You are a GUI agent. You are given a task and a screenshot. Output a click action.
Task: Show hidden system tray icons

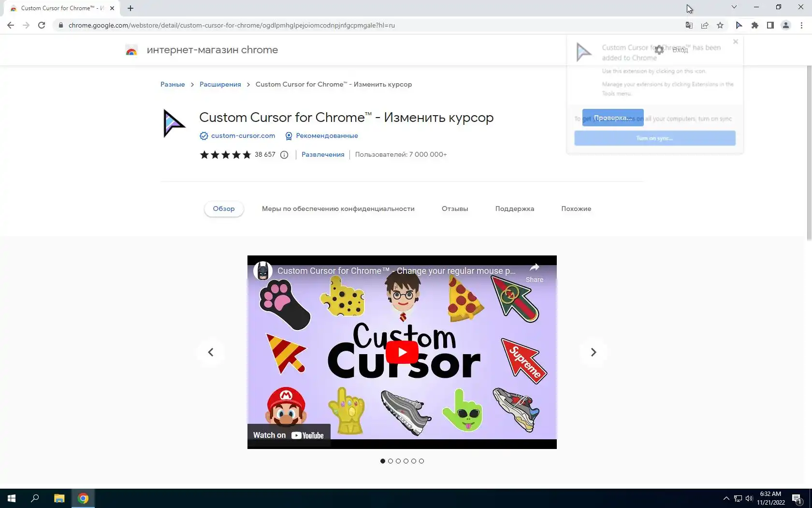coord(726,498)
